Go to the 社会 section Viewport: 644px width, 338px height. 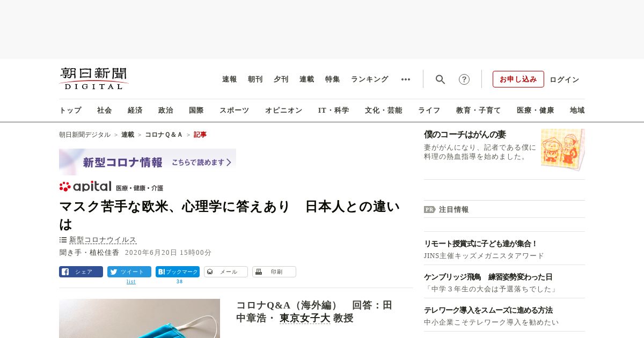[105, 111]
